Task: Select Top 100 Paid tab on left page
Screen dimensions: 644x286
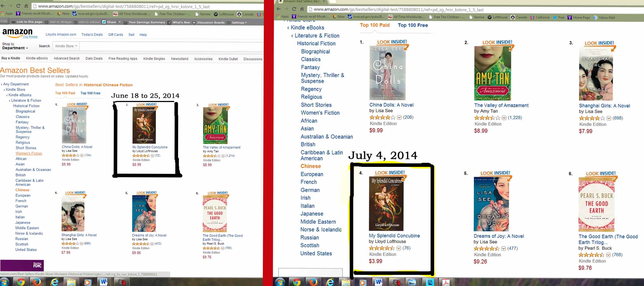Action: click(x=65, y=93)
